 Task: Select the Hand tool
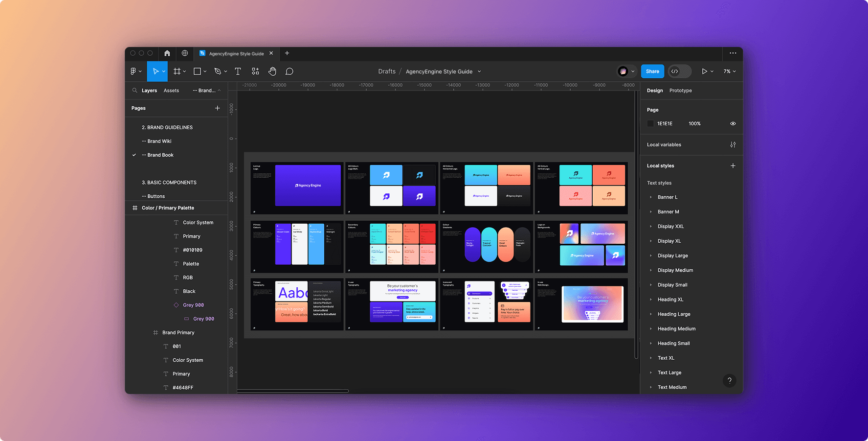click(x=272, y=71)
